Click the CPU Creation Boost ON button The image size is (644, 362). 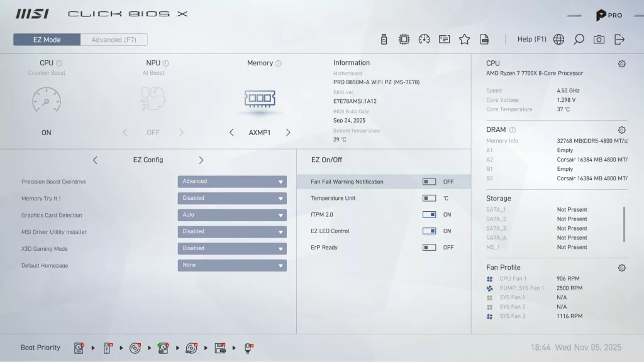(x=46, y=132)
